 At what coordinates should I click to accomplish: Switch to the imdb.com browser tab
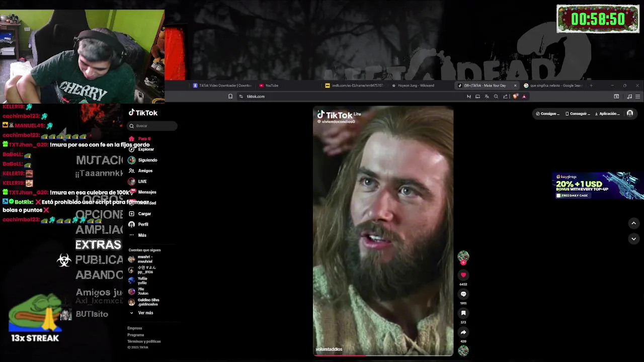(355, 85)
